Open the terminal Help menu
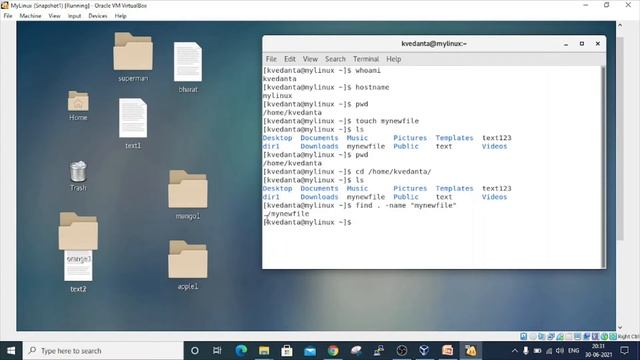Image resolution: width=640 pixels, height=360 pixels. 393,59
